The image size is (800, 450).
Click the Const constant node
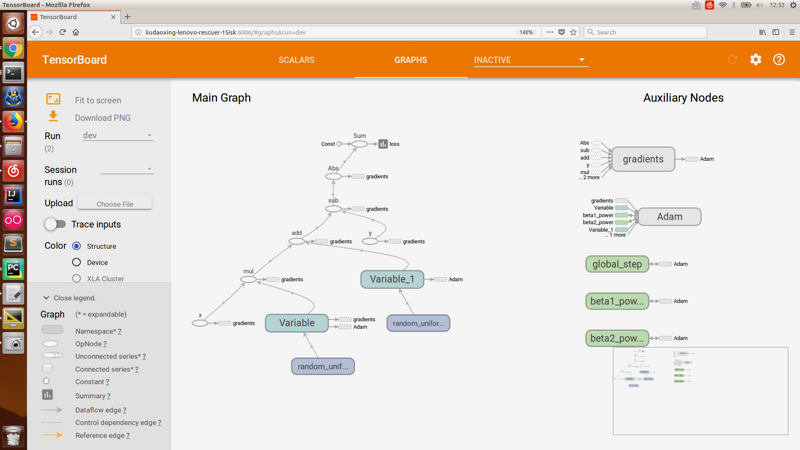pyautogui.click(x=339, y=144)
